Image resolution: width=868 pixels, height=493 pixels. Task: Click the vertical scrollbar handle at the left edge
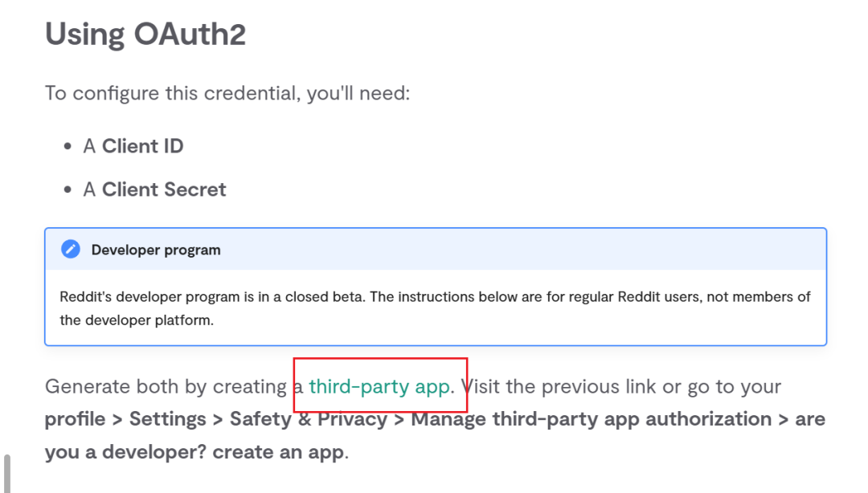[7, 474]
